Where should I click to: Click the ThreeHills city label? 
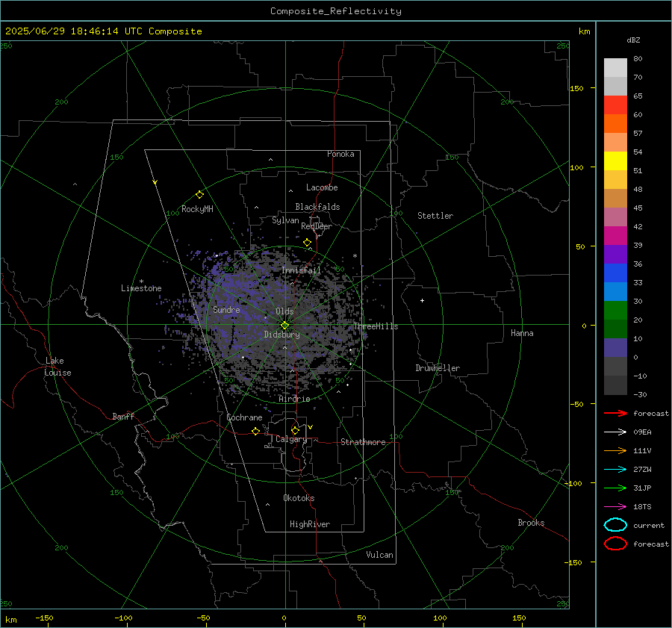point(376,326)
